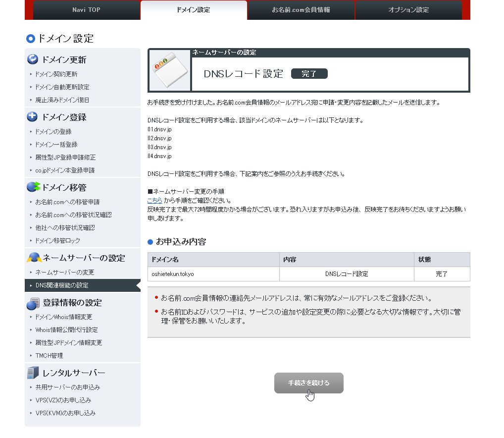Click the 完了 status badge

pos(309,74)
